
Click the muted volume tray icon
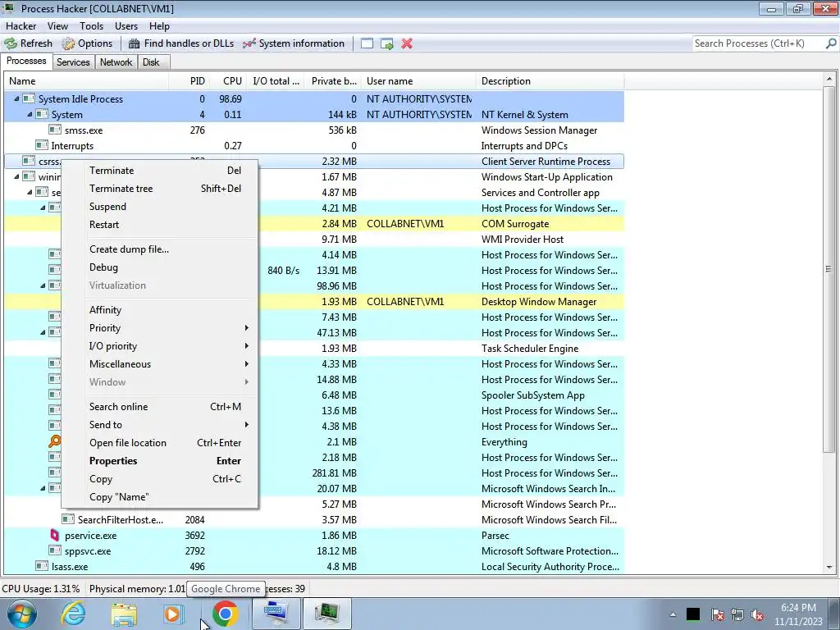point(757,614)
